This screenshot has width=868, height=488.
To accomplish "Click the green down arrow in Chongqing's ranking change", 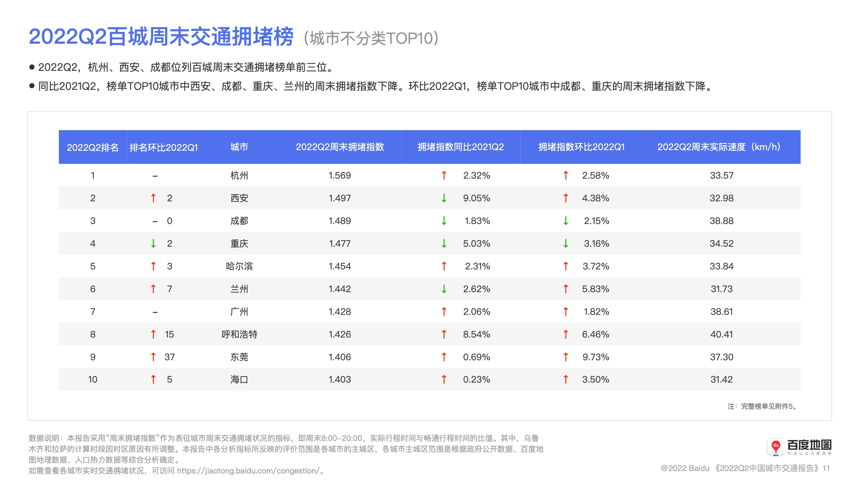I will [x=153, y=243].
